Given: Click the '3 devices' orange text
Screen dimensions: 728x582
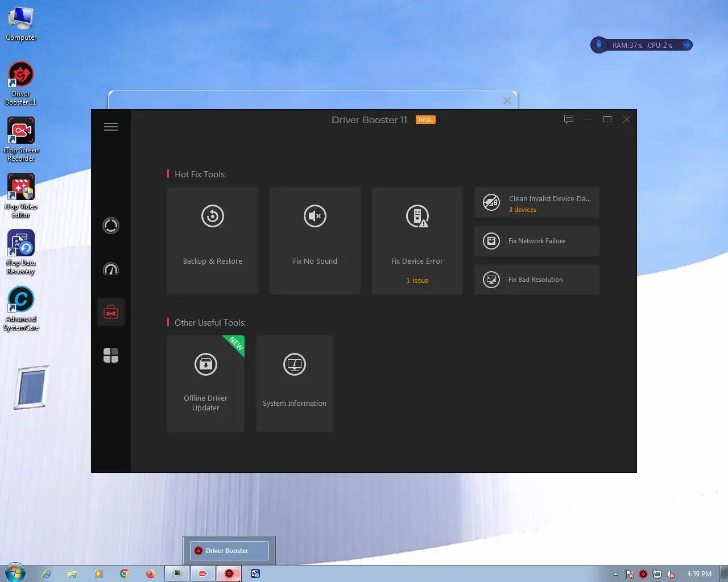Looking at the screenshot, I should (x=523, y=210).
